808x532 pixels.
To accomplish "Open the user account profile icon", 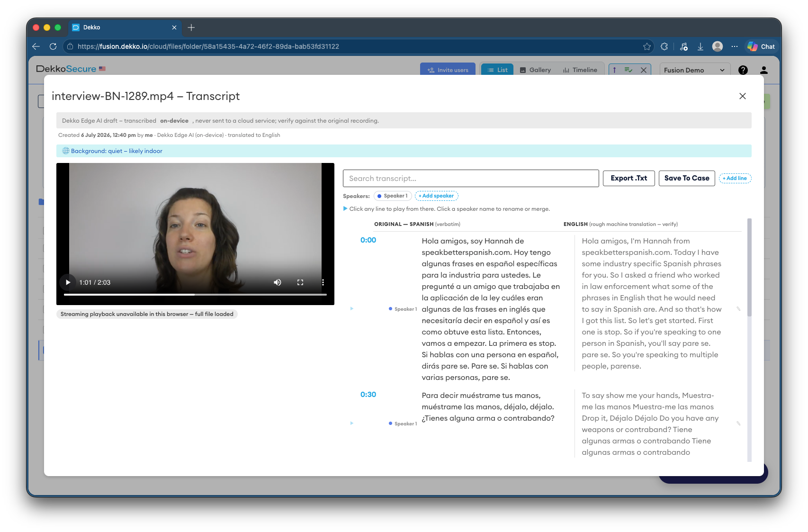I will click(764, 70).
